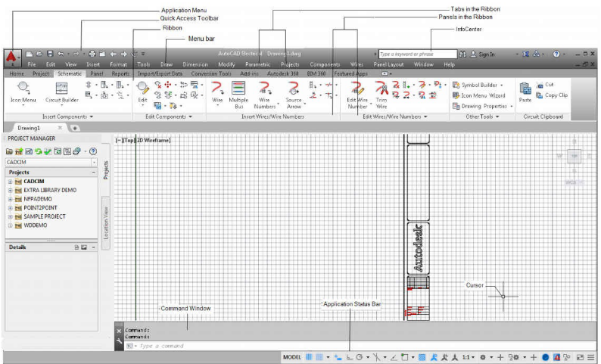Toggle the grid display in status bar

309,357
